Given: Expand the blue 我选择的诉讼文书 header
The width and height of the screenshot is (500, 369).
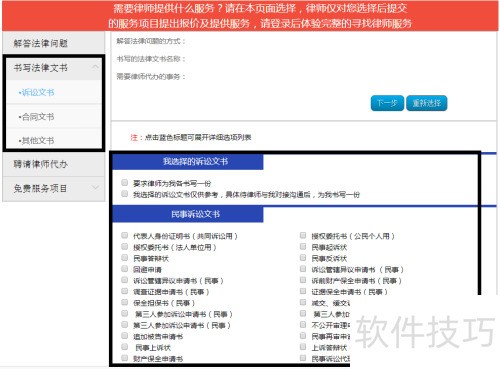Looking at the screenshot, I should pyautogui.click(x=188, y=162).
